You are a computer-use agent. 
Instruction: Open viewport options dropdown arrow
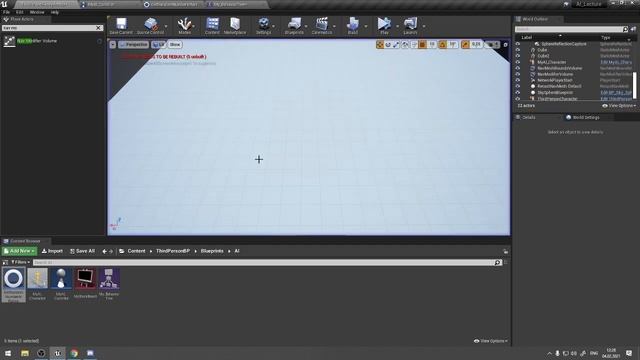coord(113,44)
